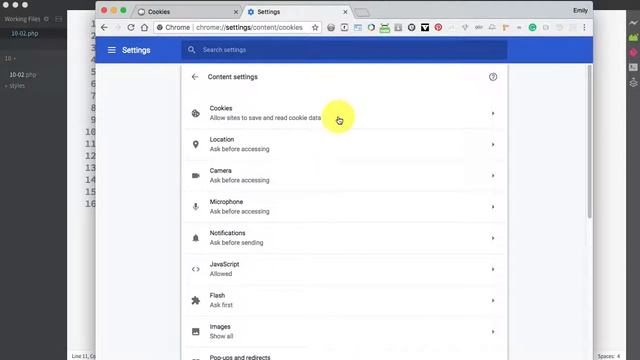
Task: Click the Search settings field
Action: 344,50
